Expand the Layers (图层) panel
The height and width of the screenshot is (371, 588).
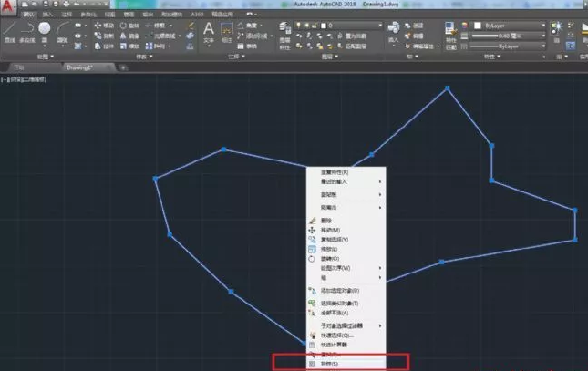point(330,57)
